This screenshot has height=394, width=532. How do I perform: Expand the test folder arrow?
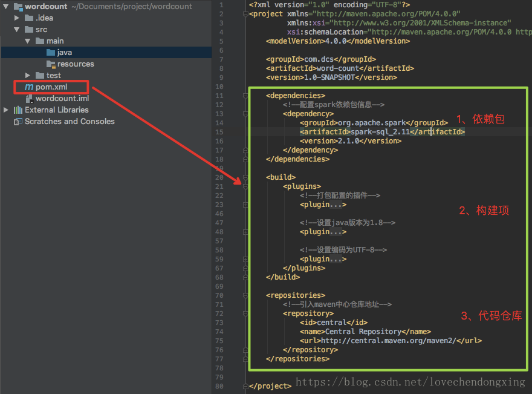[27, 76]
